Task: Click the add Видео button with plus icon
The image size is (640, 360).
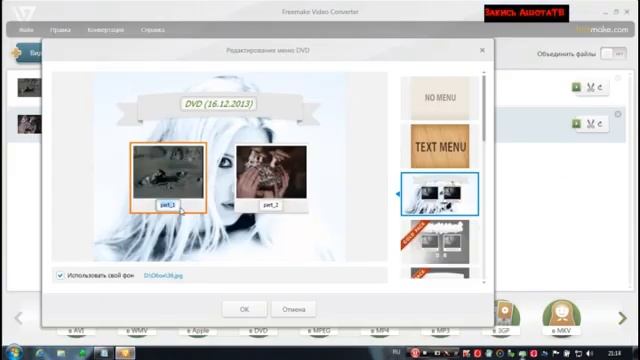Action: pyautogui.click(x=27, y=53)
